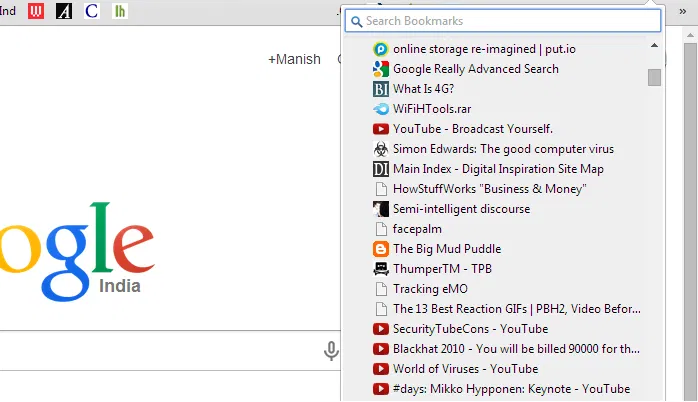Viewport: 698px width, 402px height.
Task: Open Main Index - Digital Inspiration Site Map
Action: [x=497, y=169]
